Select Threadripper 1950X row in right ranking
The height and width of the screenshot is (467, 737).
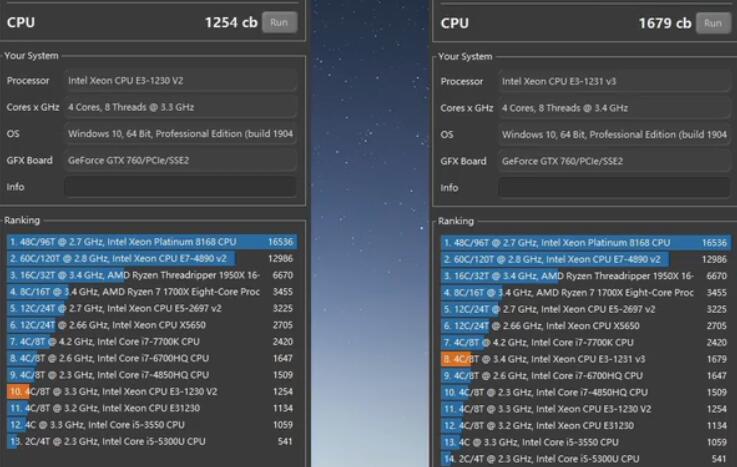(586, 276)
